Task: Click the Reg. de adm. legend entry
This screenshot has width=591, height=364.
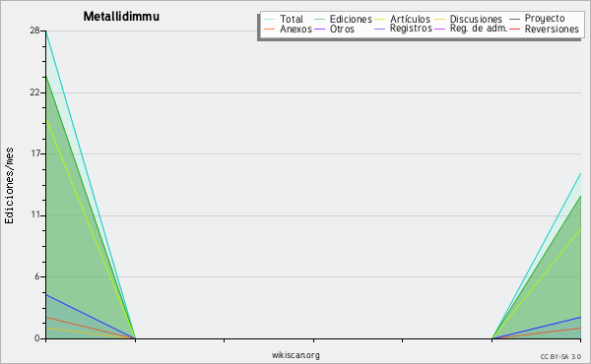Action: tap(479, 29)
